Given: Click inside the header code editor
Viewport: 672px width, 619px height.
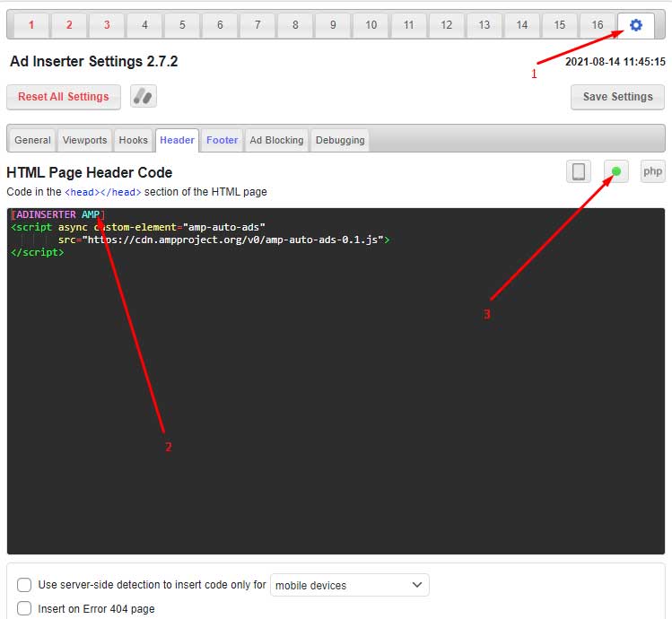Looking at the screenshot, I should [336, 381].
